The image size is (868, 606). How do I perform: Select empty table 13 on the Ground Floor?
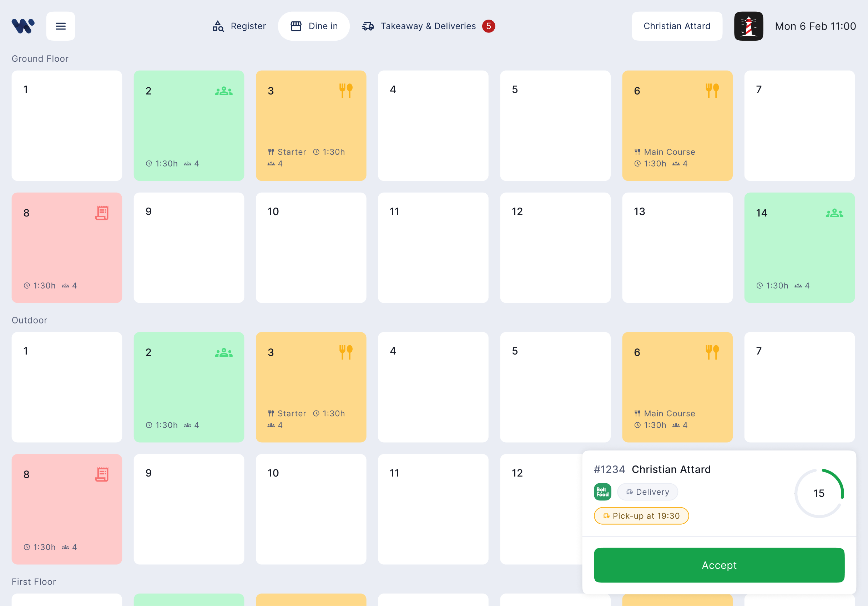pyautogui.click(x=677, y=248)
